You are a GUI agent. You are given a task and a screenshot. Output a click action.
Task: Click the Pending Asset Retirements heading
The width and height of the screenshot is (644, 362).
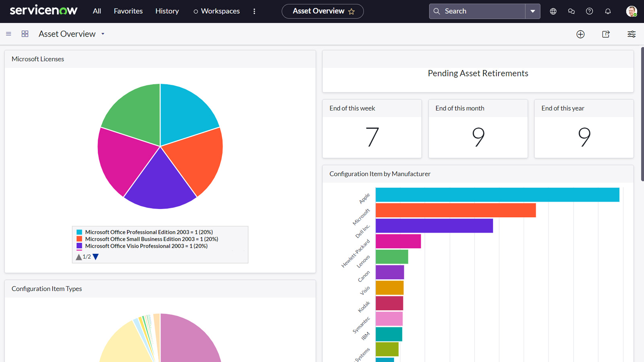coord(478,73)
